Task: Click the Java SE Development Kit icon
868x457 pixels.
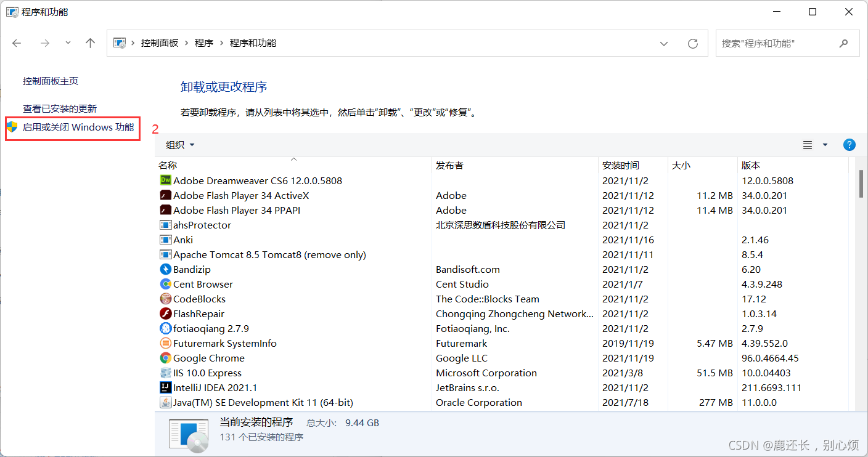Action: pyautogui.click(x=165, y=402)
